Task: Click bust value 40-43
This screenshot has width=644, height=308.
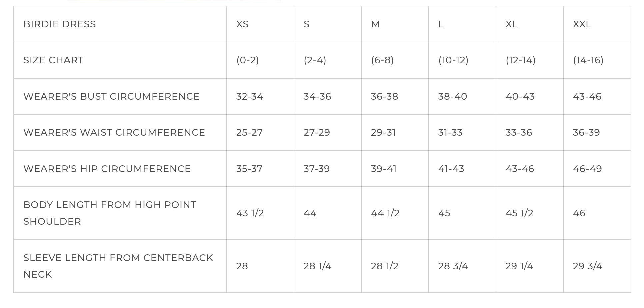Action: (x=520, y=97)
